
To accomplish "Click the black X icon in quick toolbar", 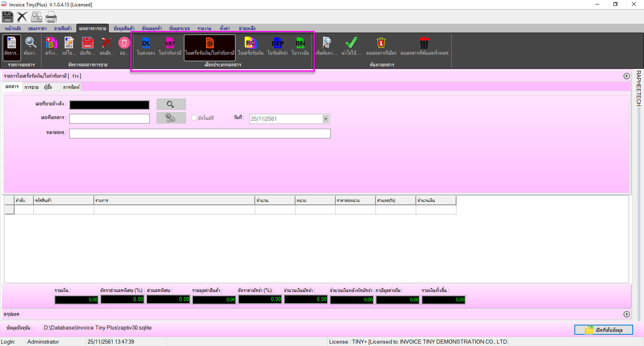I will point(22,17).
